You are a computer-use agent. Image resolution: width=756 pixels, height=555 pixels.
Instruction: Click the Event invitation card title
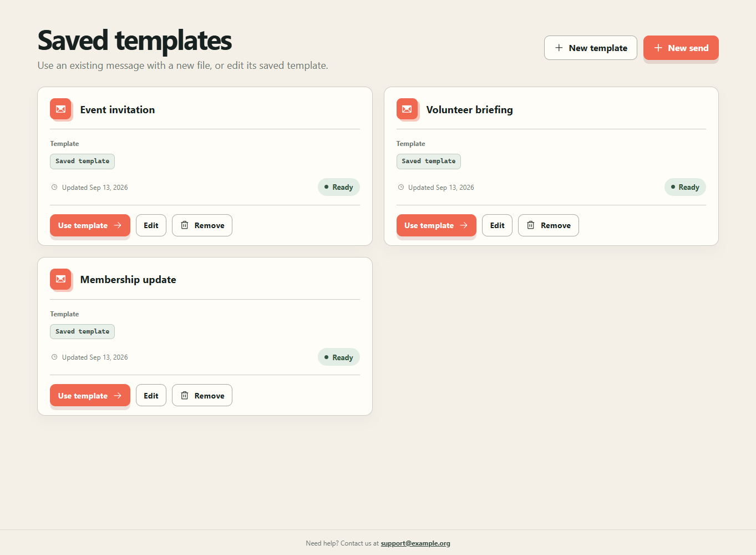[118, 110]
